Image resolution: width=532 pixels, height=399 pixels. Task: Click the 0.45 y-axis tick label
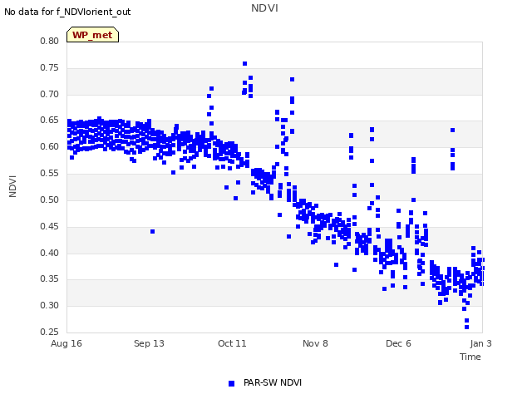click(50, 226)
